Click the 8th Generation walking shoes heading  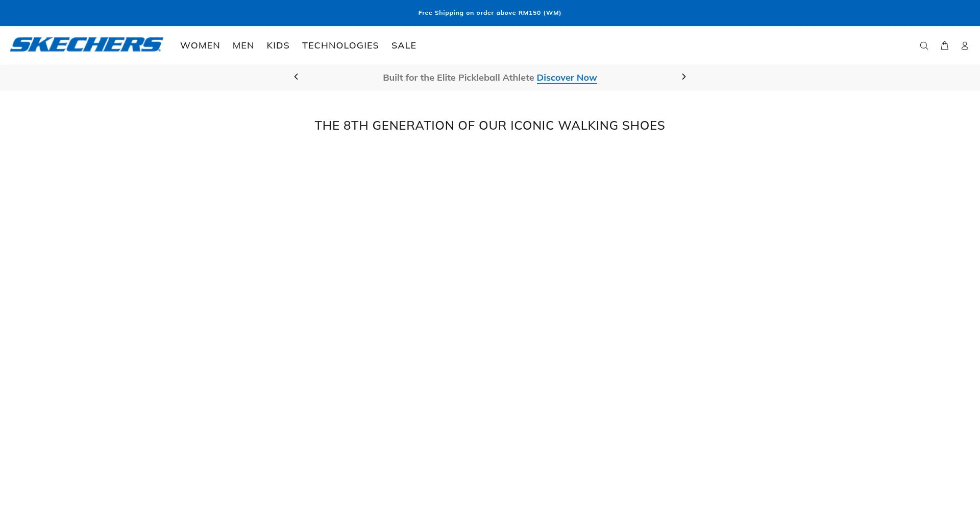coord(489,126)
